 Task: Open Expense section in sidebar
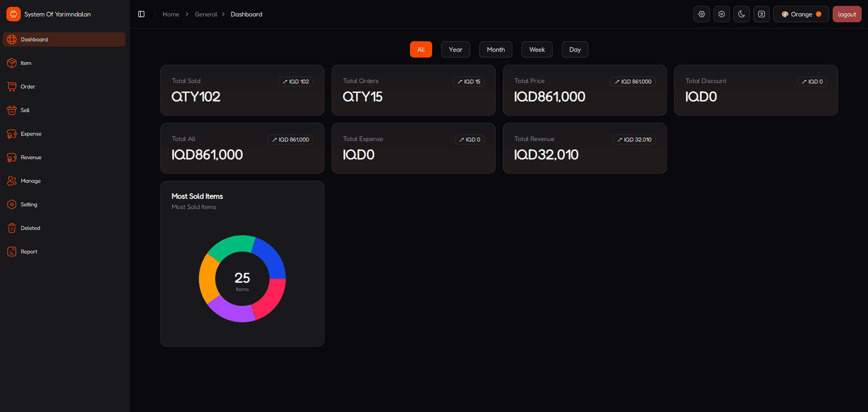31,134
